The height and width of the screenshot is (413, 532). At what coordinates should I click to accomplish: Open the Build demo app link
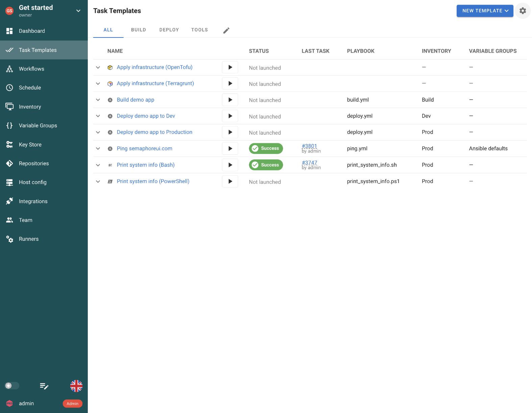(x=135, y=100)
